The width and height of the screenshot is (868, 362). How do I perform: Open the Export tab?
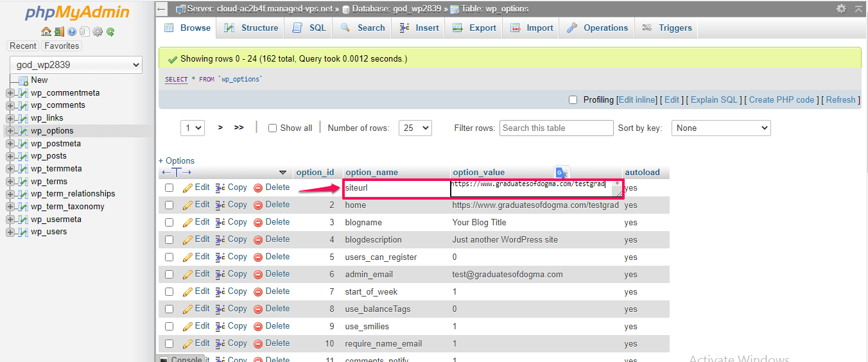coord(474,28)
